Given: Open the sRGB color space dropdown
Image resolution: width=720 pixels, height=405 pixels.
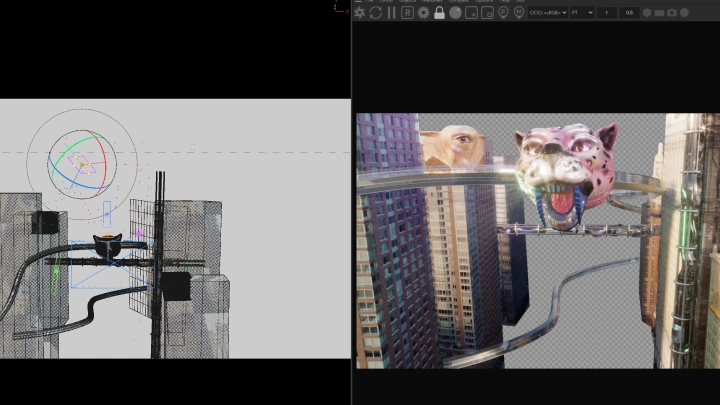Looking at the screenshot, I should coord(548,13).
